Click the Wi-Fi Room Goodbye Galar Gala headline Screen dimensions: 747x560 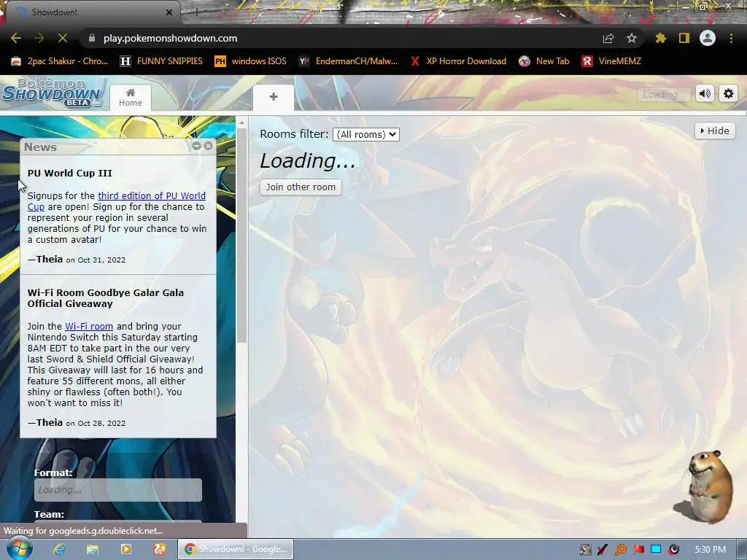click(x=105, y=298)
